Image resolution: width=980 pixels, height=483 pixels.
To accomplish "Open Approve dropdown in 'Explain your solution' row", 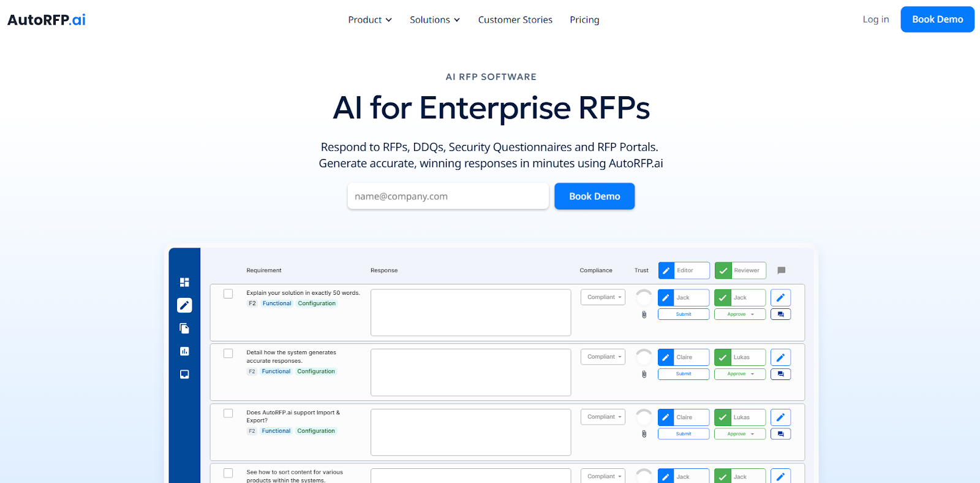I will coord(740,314).
